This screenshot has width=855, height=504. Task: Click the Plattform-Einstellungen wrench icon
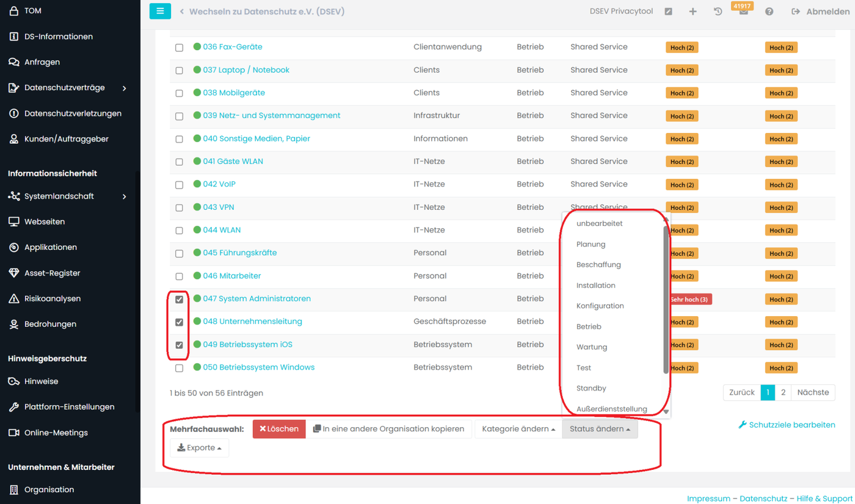pyautogui.click(x=14, y=407)
